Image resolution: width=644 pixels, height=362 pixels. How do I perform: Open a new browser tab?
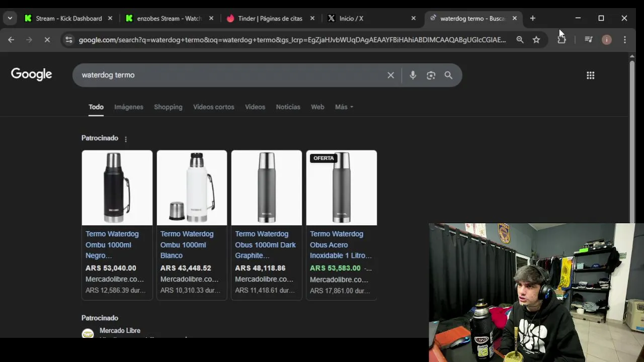pos(532,18)
